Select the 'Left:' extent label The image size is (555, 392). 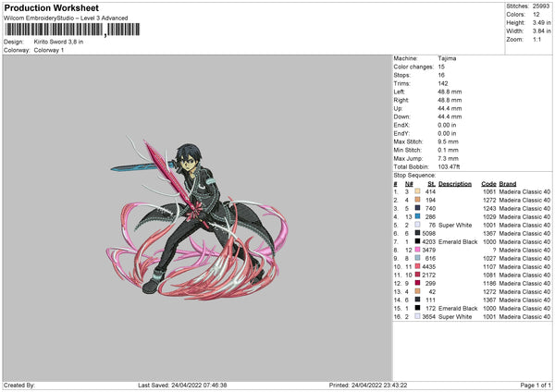(x=399, y=92)
